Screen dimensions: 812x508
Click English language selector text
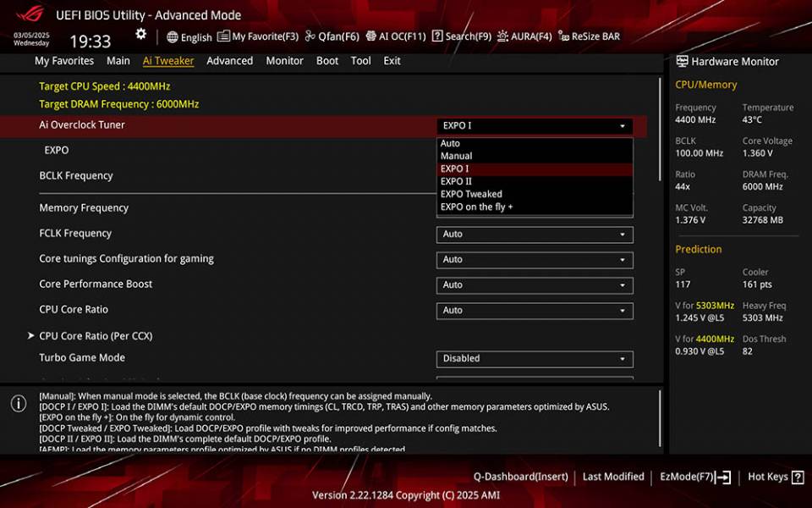tap(196, 37)
